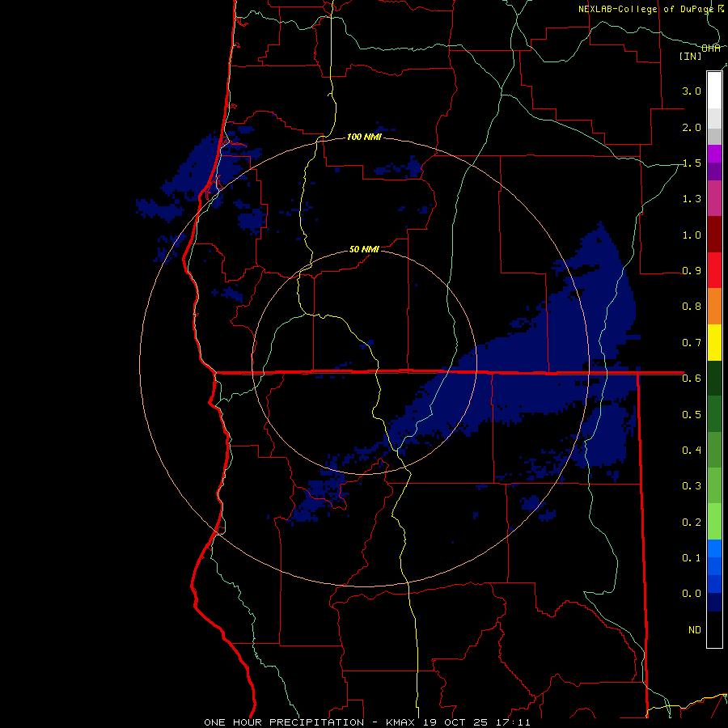Select the 0.8 legend value
728x728 pixels.
pyautogui.click(x=692, y=307)
